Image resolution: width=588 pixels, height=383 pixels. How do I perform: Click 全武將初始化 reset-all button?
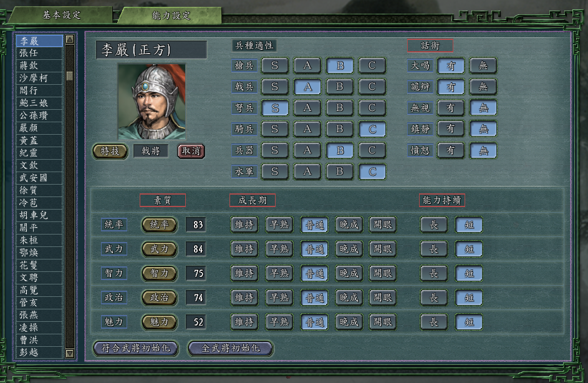[x=231, y=348]
